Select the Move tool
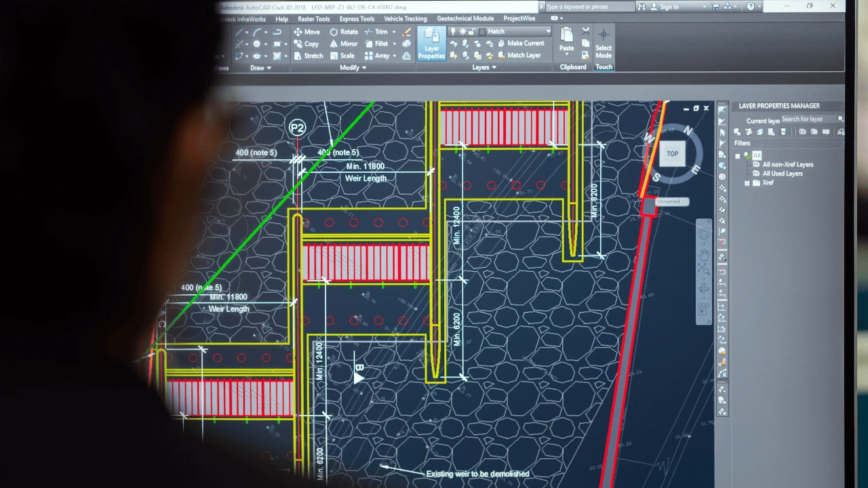This screenshot has height=488, width=868. pos(307,32)
